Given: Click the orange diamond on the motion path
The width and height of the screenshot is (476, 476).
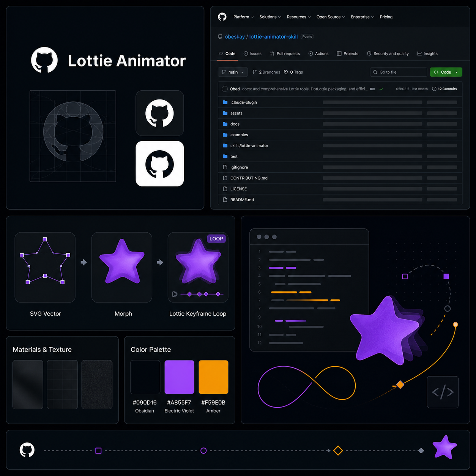Looking at the screenshot, I should (x=400, y=385).
